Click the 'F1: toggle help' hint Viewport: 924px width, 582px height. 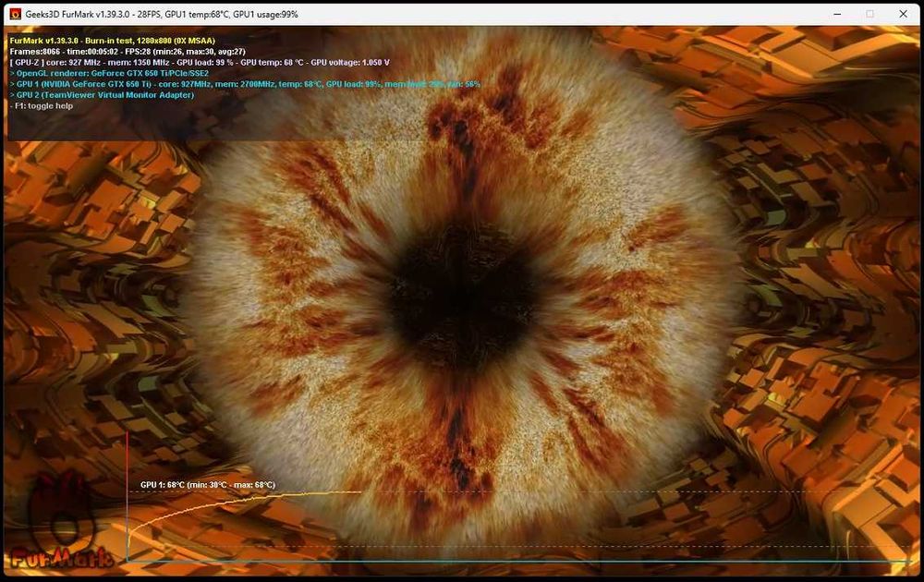coord(42,106)
